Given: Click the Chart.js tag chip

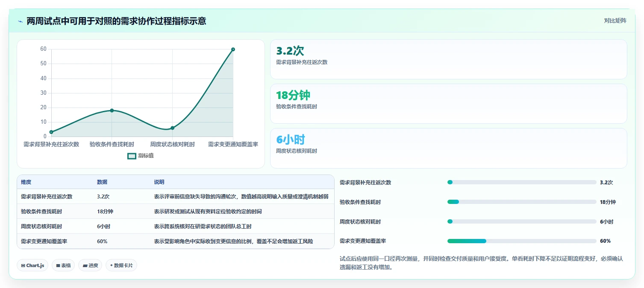Looking at the screenshot, I should click(x=33, y=265).
